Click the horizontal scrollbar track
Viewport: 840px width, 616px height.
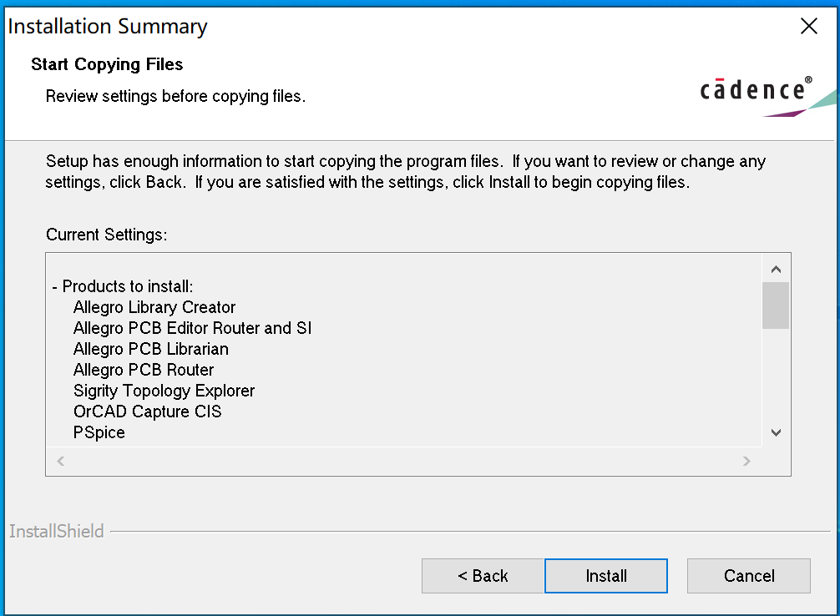coord(404,461)
